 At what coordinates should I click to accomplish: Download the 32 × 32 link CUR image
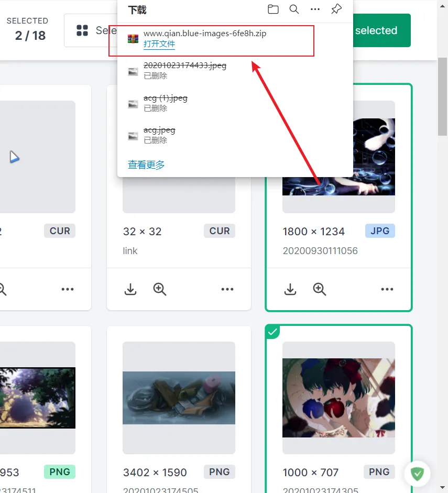pos(130,289)
